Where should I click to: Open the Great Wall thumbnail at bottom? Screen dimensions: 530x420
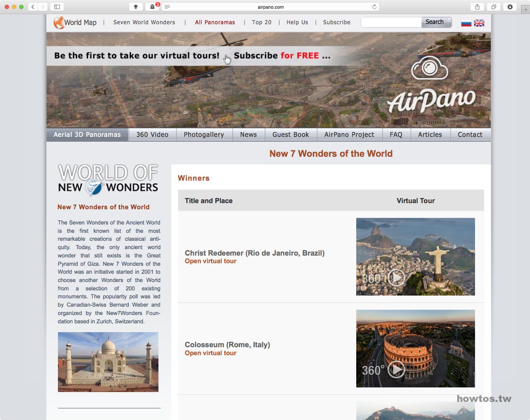click(x=416, y=411)
